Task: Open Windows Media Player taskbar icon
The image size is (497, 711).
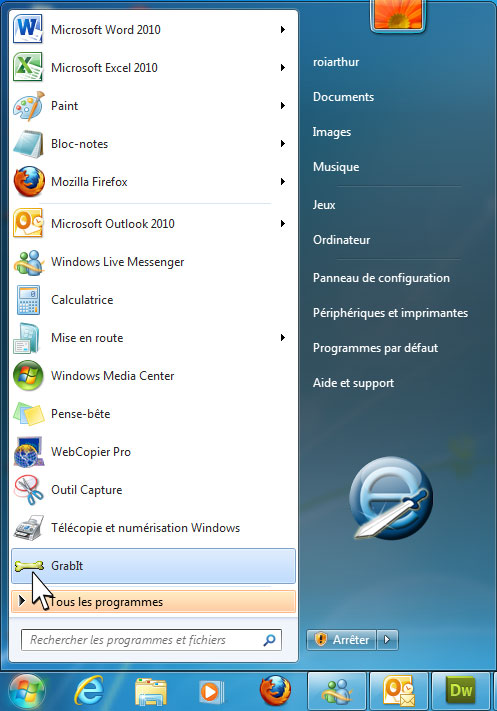Action: coord(212,692)
